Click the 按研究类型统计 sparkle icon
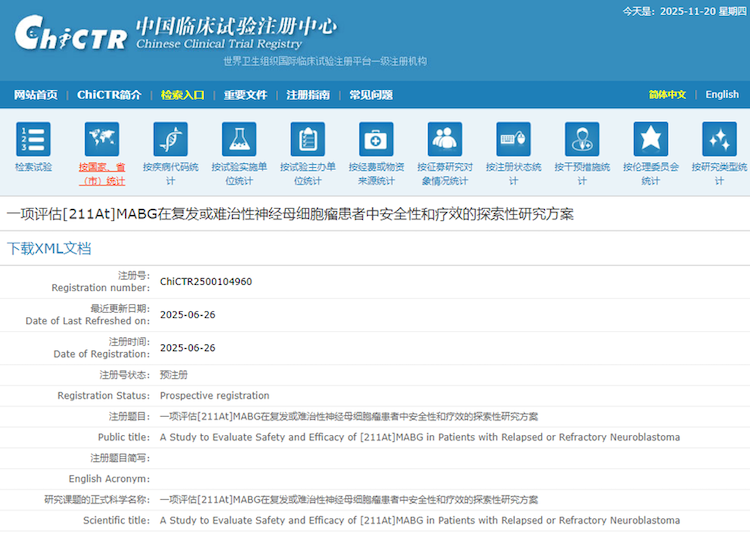 point(719,140)
